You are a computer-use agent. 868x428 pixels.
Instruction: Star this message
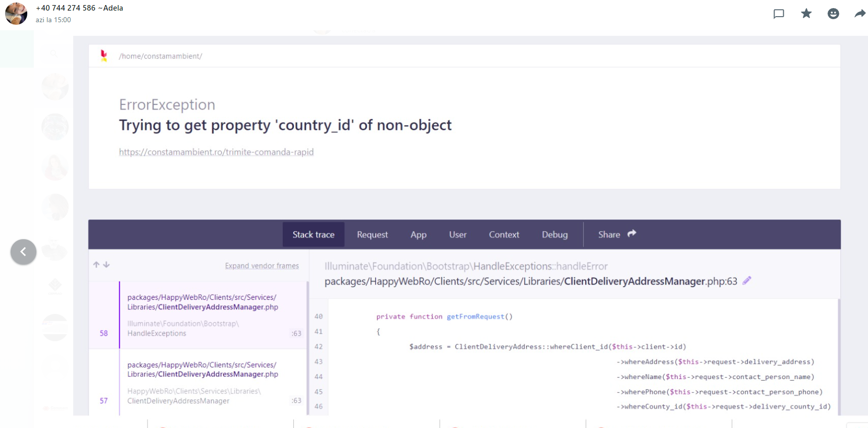pos(806,14)
